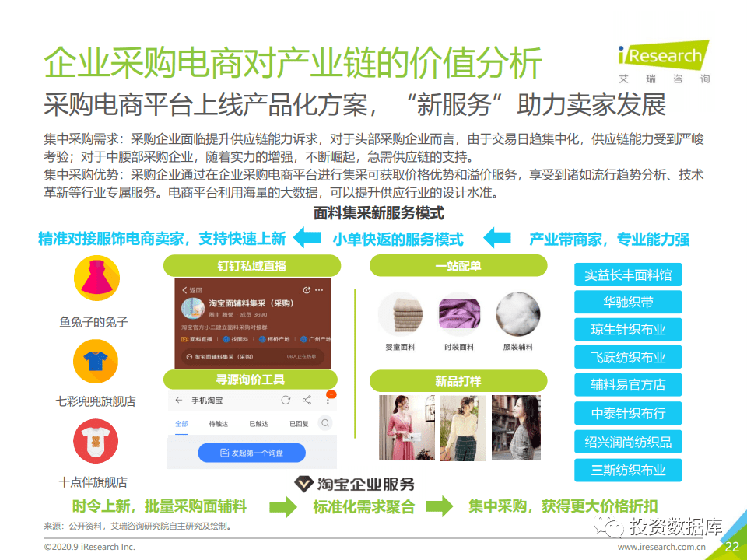Tap the search magnifier beside 已回复 tab
Screen dimensions: 747x560
[x=325, y=423]
